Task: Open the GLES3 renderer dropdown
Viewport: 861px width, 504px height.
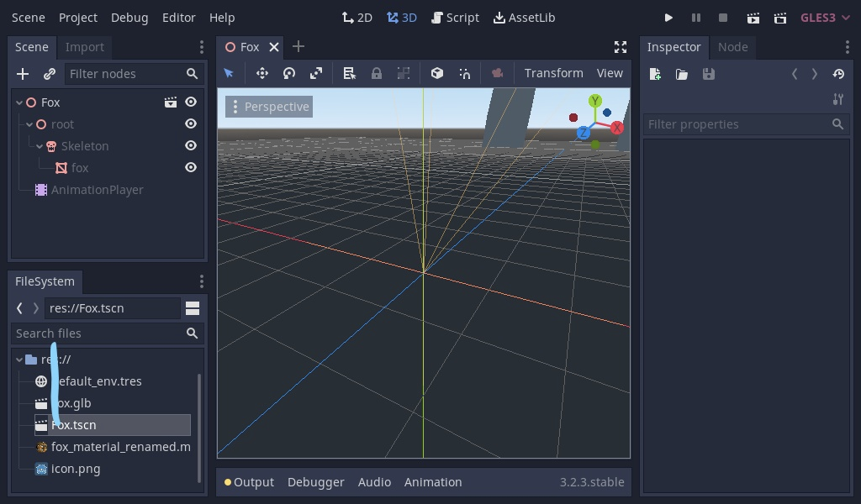Action: [x=825, y=18]
